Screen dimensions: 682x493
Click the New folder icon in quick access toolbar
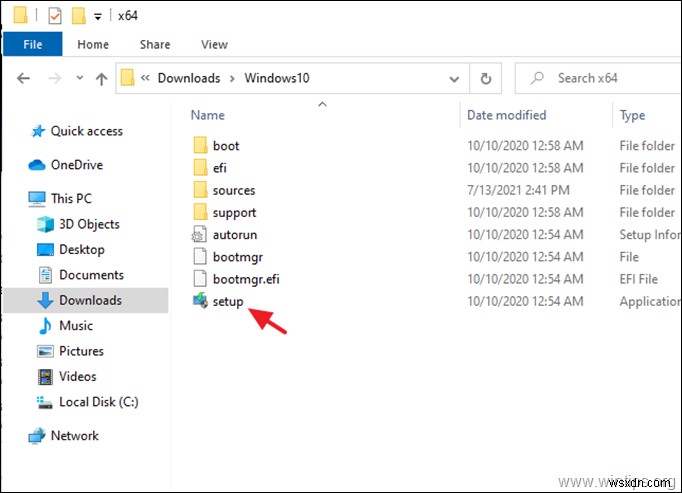pyautogui.click(x=78, y=15)
